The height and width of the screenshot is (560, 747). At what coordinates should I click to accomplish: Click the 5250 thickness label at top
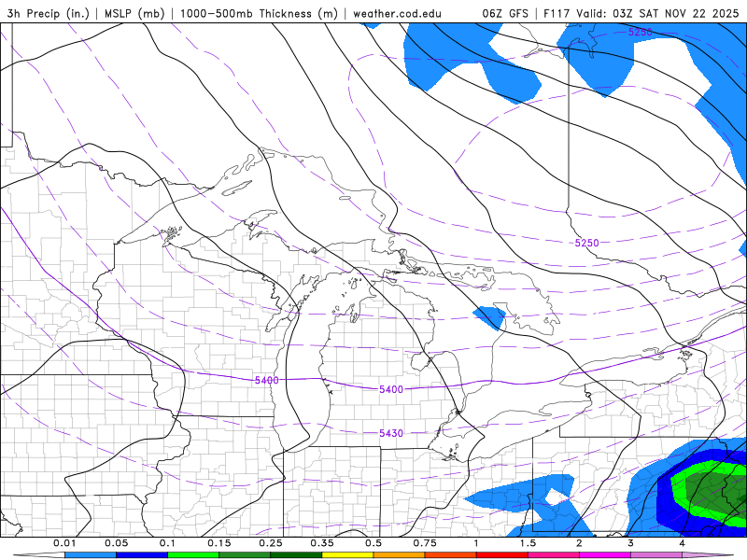(640, 32)
